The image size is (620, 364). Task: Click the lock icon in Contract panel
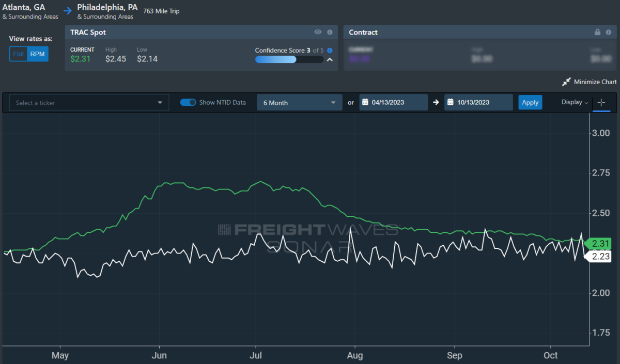(597, 32)
